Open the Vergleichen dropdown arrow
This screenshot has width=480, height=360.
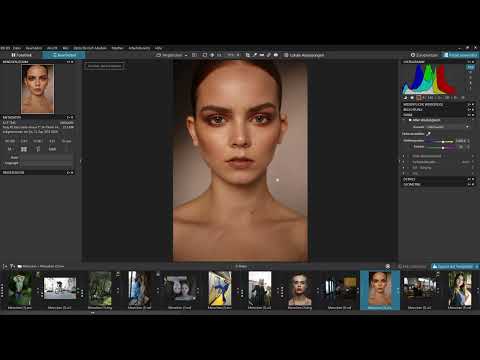[x=186, y=55]
